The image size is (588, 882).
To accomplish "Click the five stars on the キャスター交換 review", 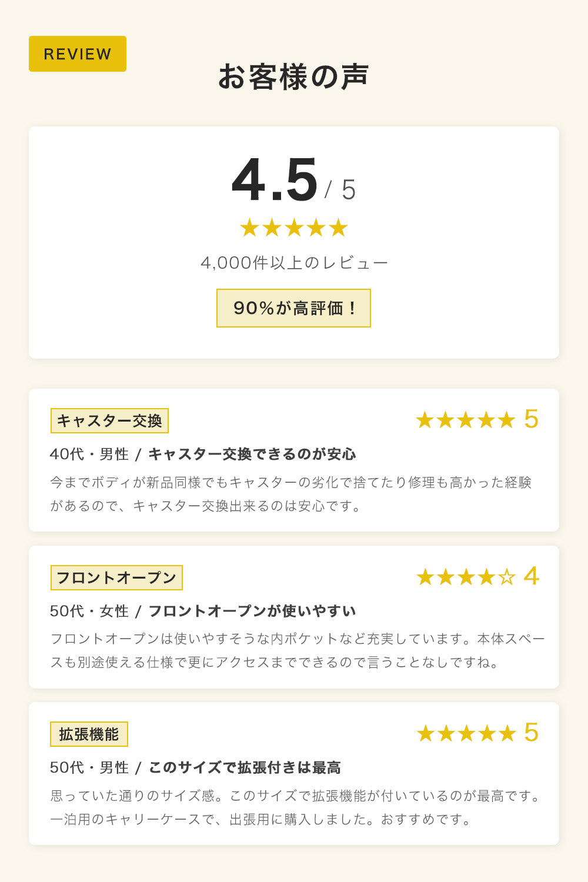I will click(x=466, y=420).
